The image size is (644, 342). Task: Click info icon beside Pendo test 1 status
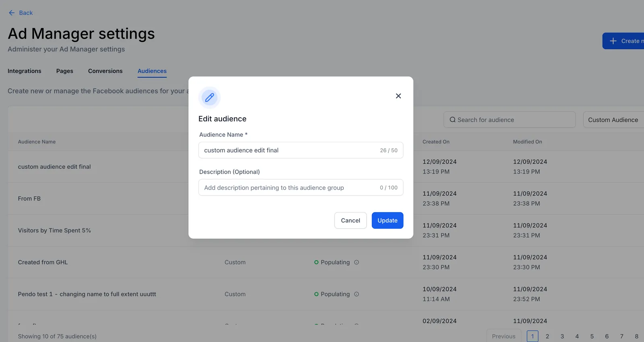(356, 294)
